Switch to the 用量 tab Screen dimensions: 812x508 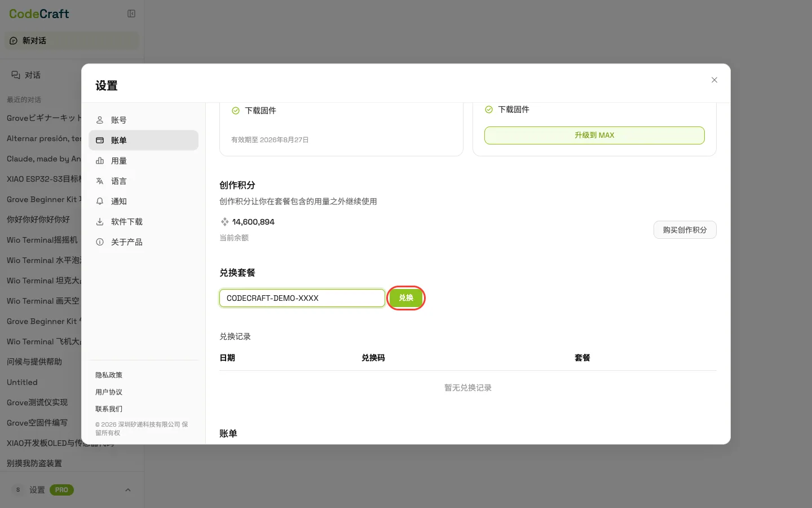point(143,161)
